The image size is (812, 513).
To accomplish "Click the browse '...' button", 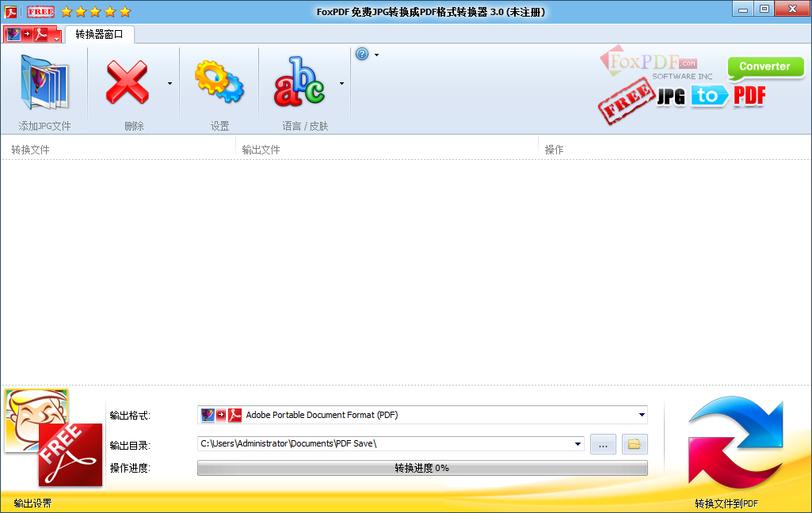I will pos(604,444).
